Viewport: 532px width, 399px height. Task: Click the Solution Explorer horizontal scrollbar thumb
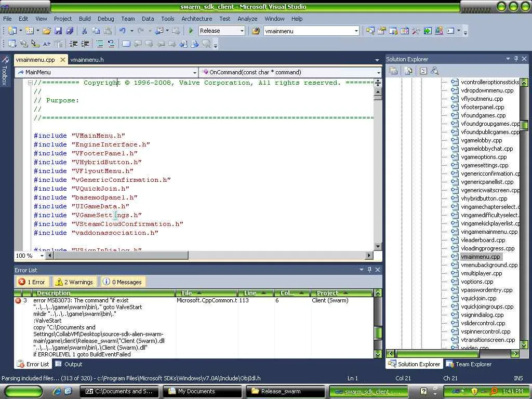pos(437,353)
